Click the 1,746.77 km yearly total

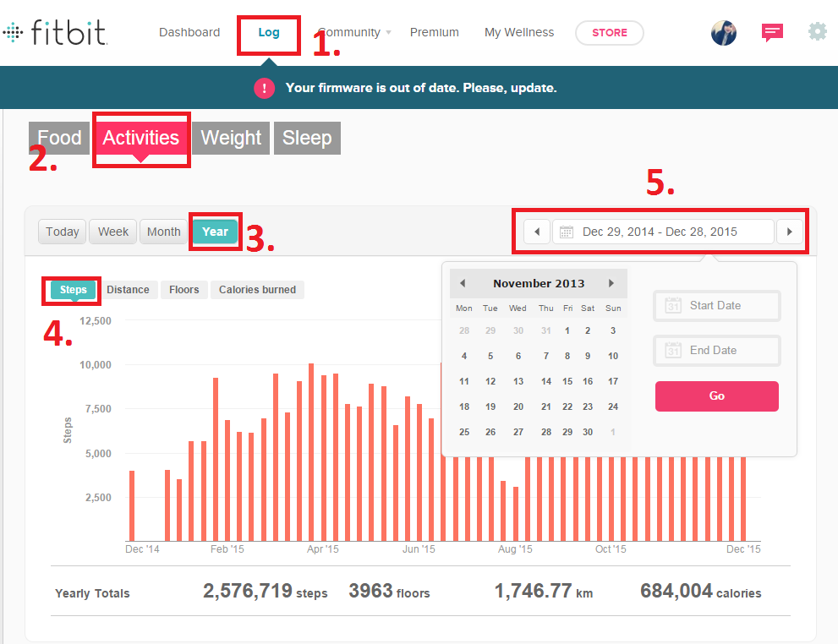click(x=544, y=591)
